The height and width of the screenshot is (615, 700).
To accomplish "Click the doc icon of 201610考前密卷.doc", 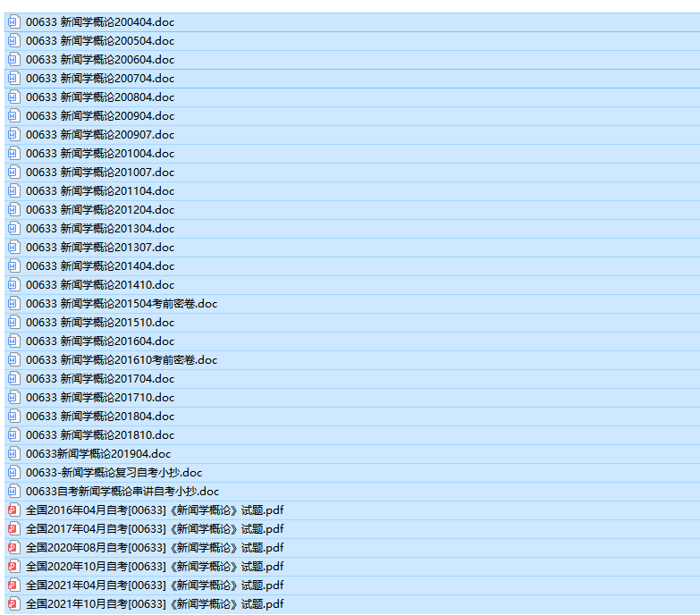I will click(13, 359).
